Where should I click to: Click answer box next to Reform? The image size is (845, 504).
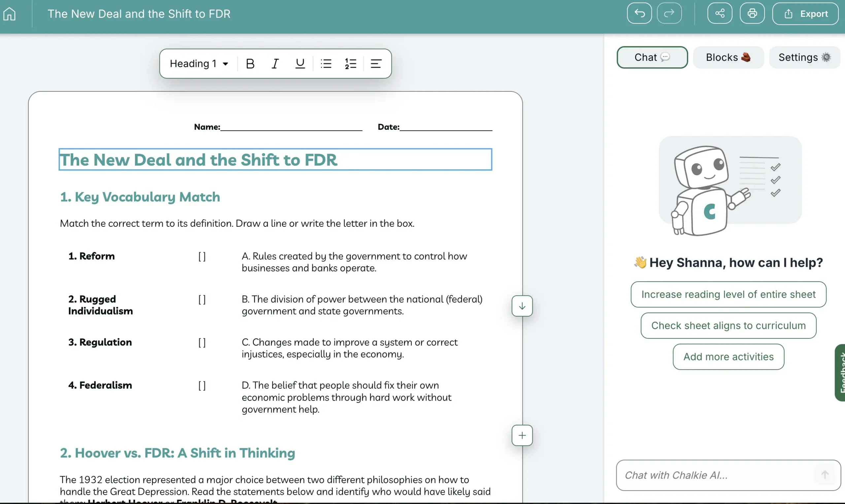pyautogui.click(x=202, y=256)
